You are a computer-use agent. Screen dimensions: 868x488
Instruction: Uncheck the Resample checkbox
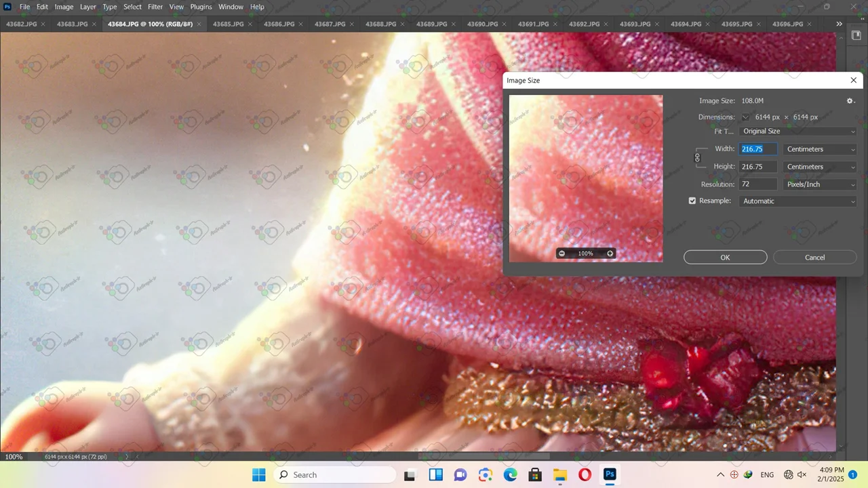click(x=692, y=201)
